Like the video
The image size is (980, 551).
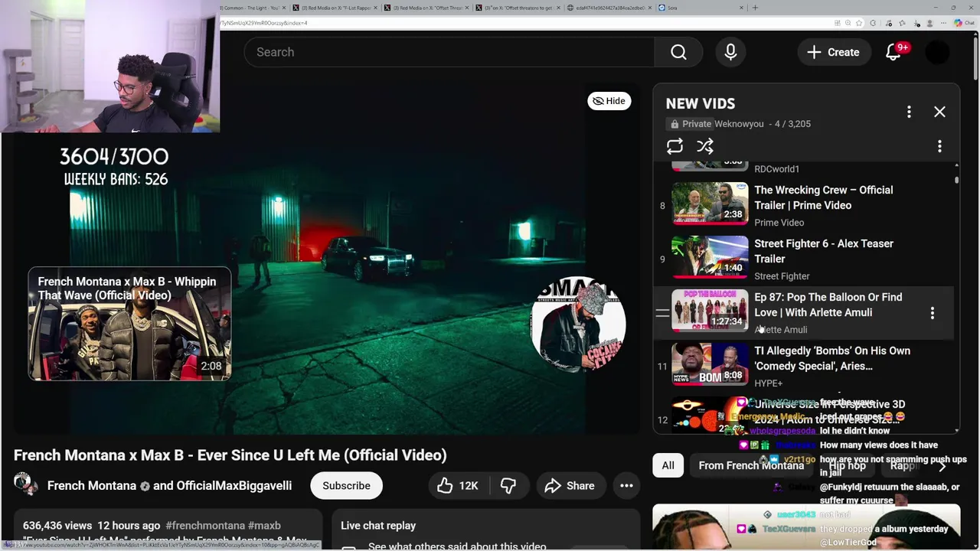(458, 486)
